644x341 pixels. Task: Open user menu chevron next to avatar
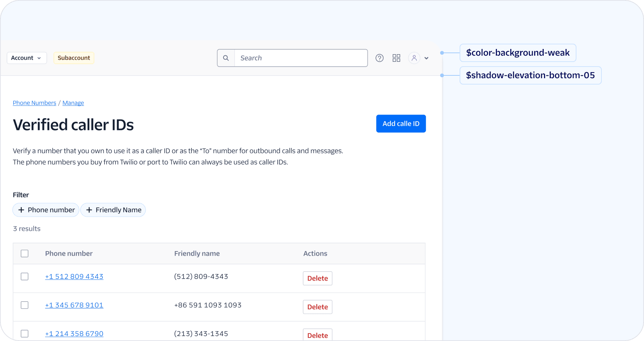(x=427, y=58)
